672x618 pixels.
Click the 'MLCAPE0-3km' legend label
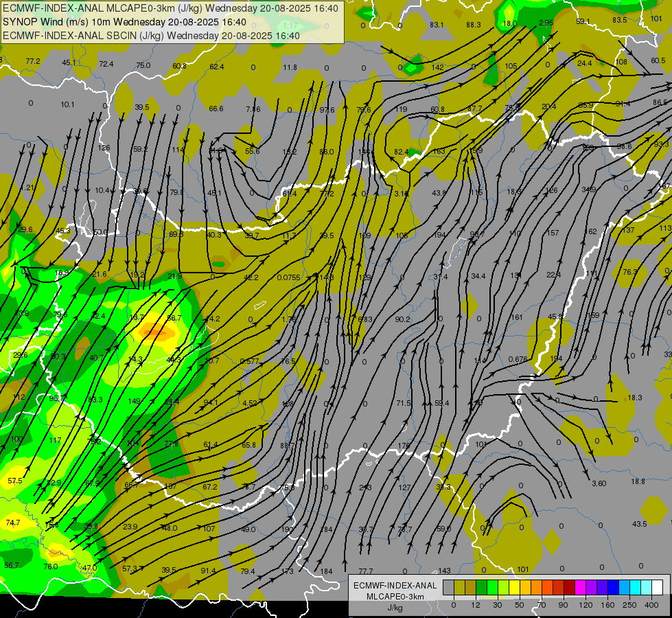[x=395, y=597]
